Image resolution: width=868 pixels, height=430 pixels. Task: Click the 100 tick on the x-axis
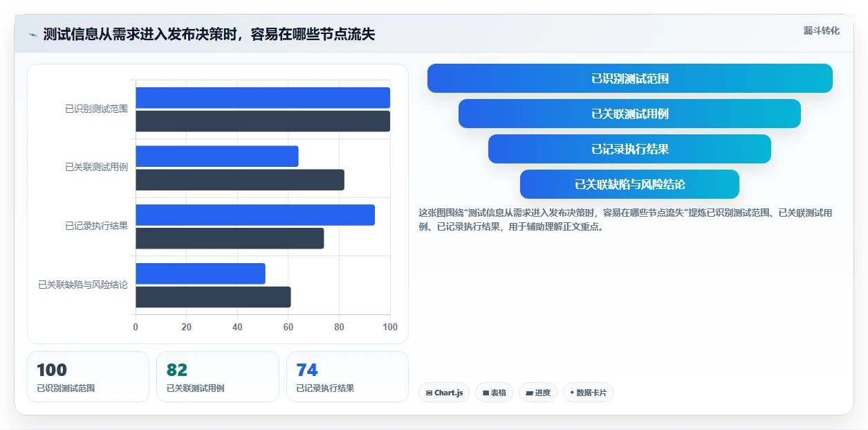[x=390, y=327]
